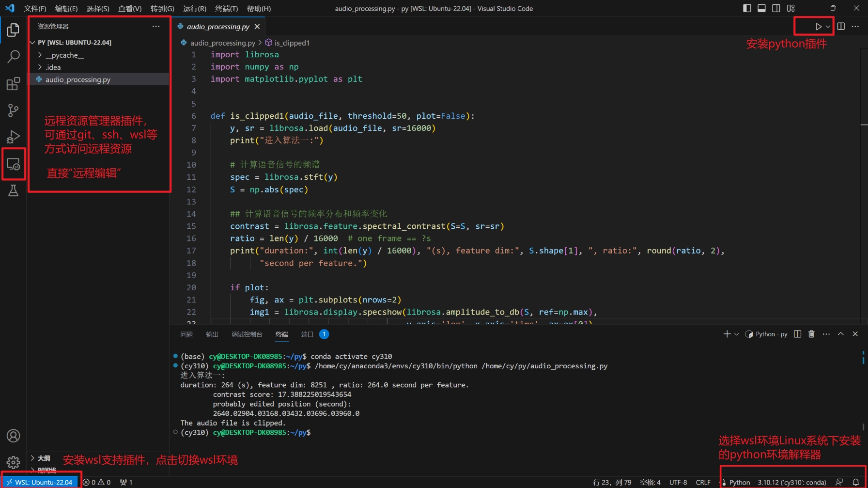Toggle primary sidebar layout button
This screenshot has width=868, height=488.
(x=747, y=8)
